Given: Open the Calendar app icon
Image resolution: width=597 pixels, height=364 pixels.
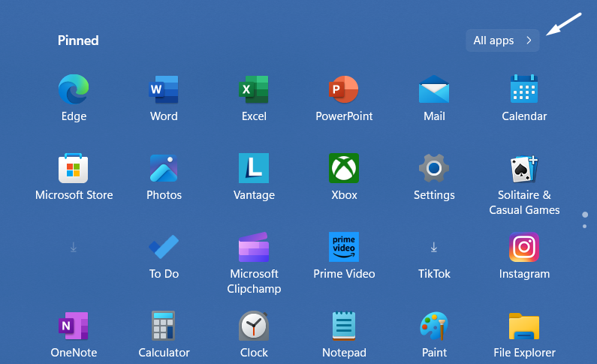Looking at the screenshot, I should (x=524, y=91).
